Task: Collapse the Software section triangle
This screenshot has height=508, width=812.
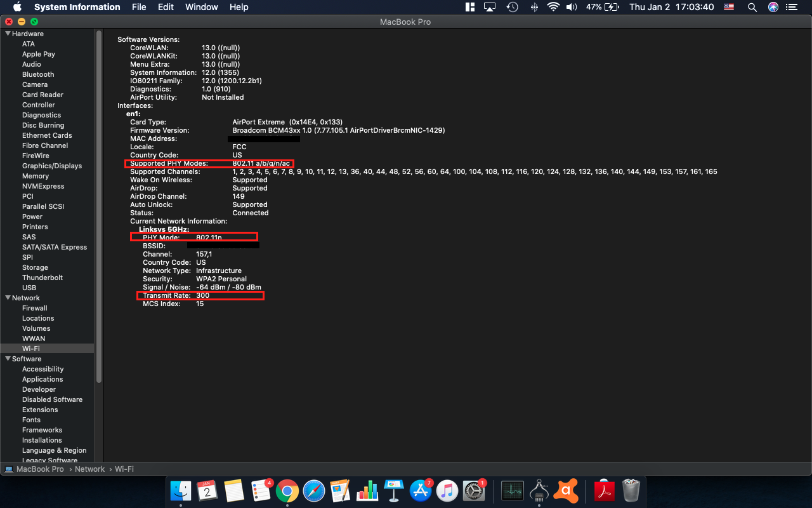Action: tap(8, 359)
